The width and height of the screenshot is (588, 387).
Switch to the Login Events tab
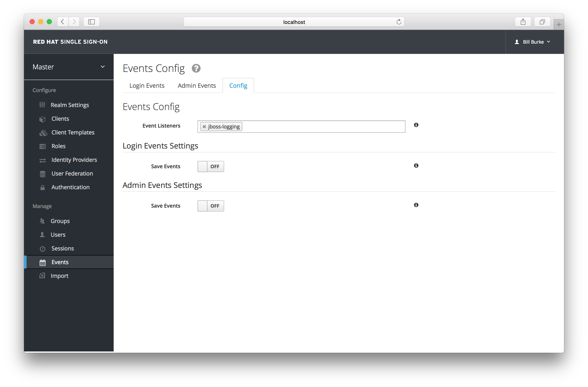[x=147, y=86]
